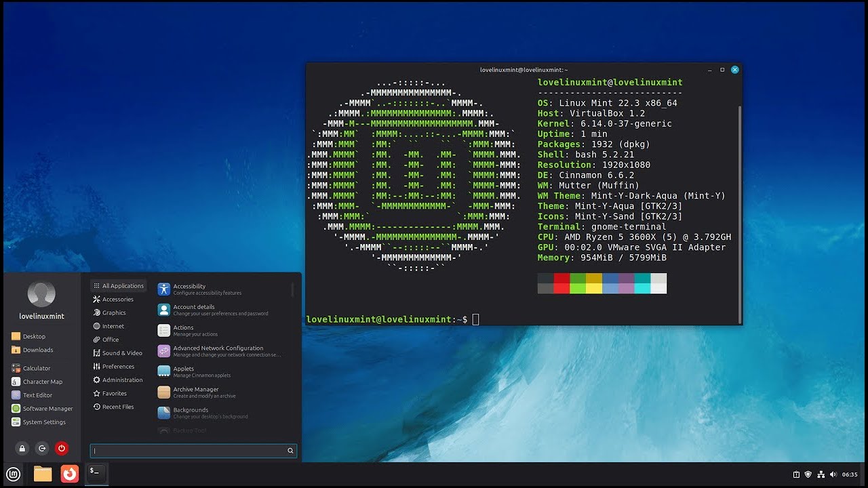868x488 pixels.
Task: Select the Recent Files category
Action: click(x=118, y=407)
